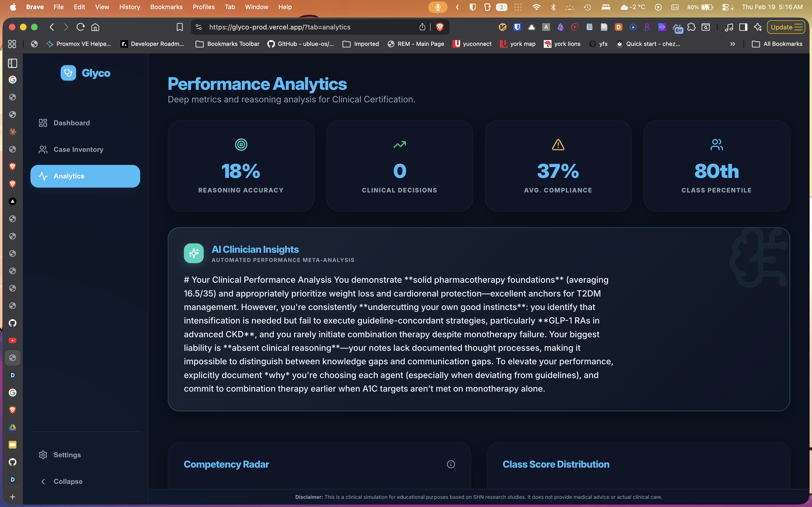Switch to the Case Inventory tab

78,149
